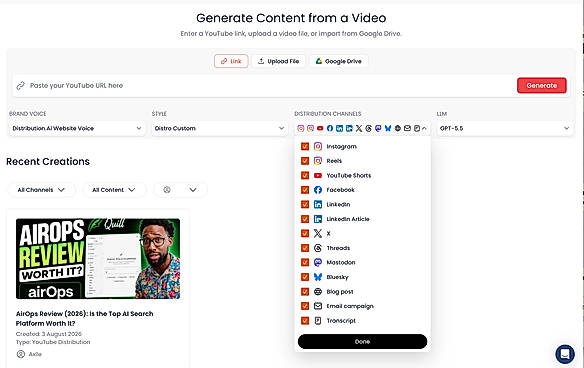Open the Style dropdown showing Distro Custom
This screenshot has height=368, width=584.
click(x=220, y=128)
